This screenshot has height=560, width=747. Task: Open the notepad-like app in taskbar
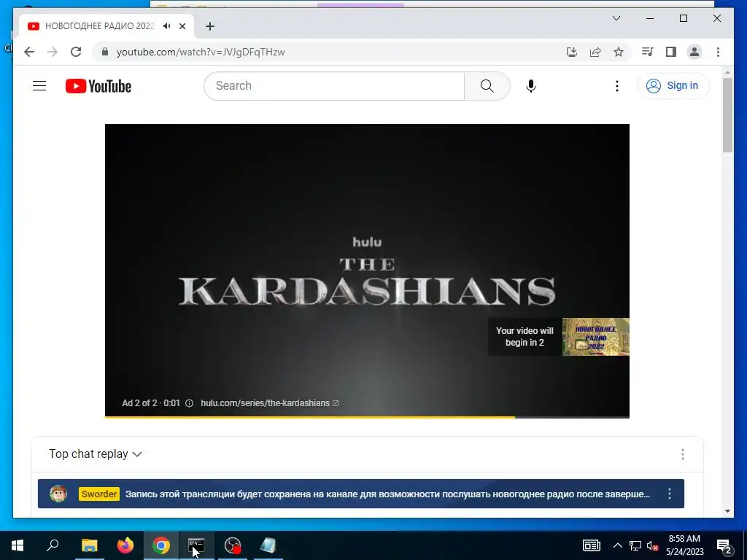coord(268,545)
